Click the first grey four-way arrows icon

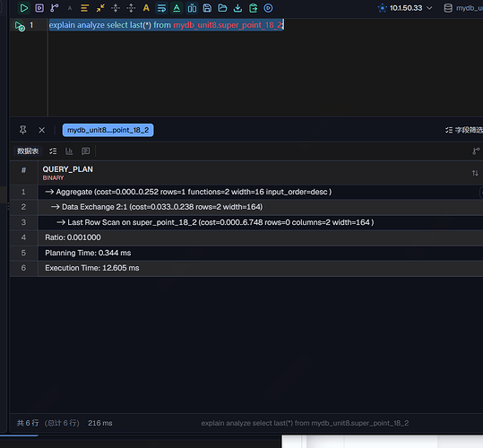point(116,8)
